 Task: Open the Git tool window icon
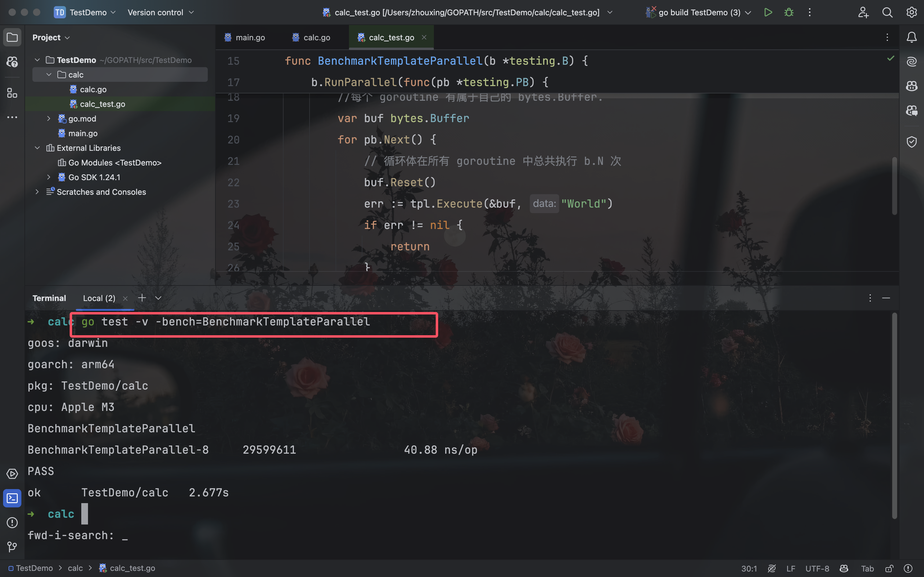coord(12,547)
